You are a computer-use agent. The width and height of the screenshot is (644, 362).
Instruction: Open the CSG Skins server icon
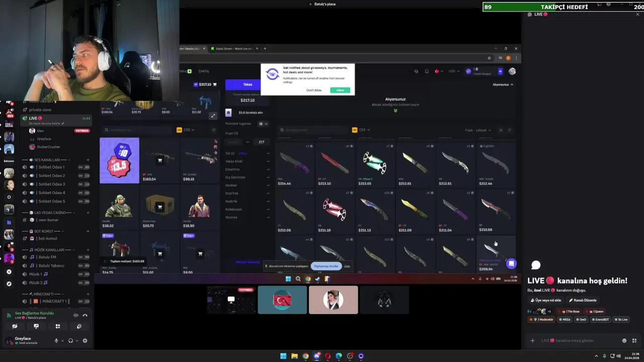point(9,124)
